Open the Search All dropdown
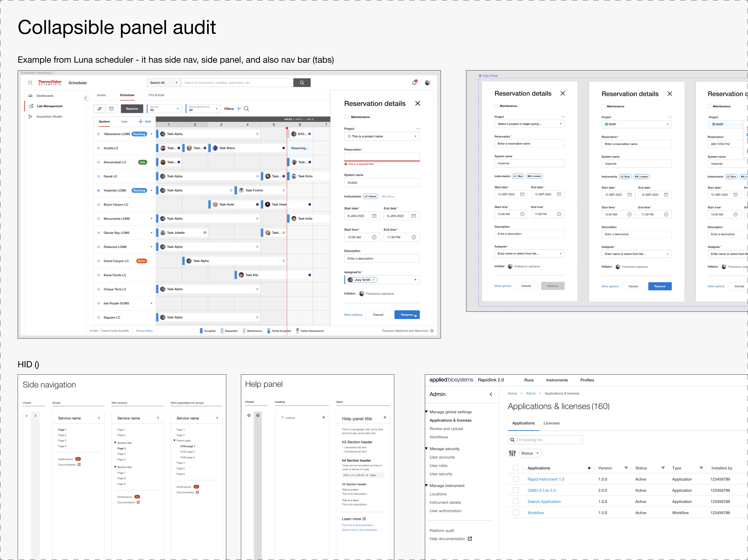This screenshot has height=560, width=748. click(164, 82)
